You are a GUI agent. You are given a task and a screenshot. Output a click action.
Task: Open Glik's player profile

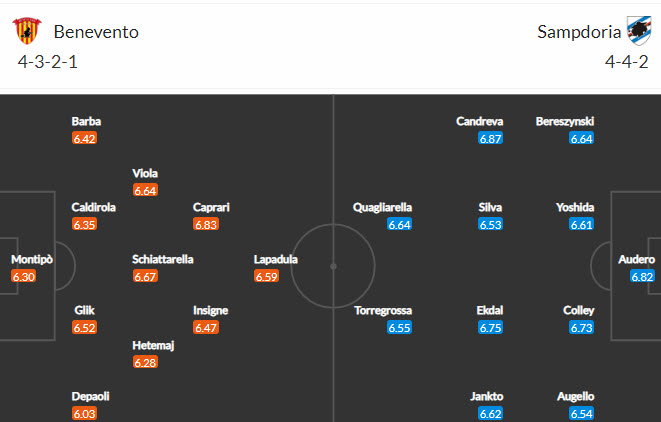click(x=84, y=311)
